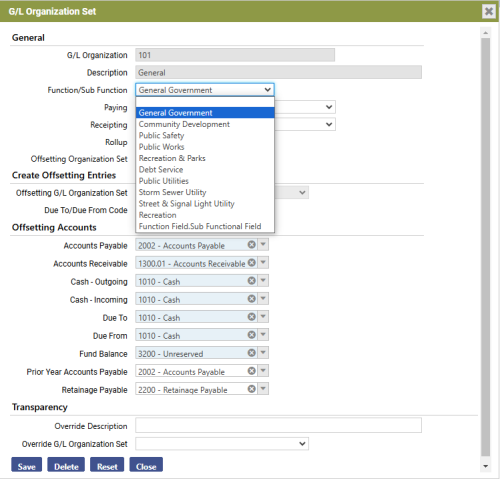Expand the Receipting dropdown arrow
Screen dimensions: 500x479
tap(329, 124)
